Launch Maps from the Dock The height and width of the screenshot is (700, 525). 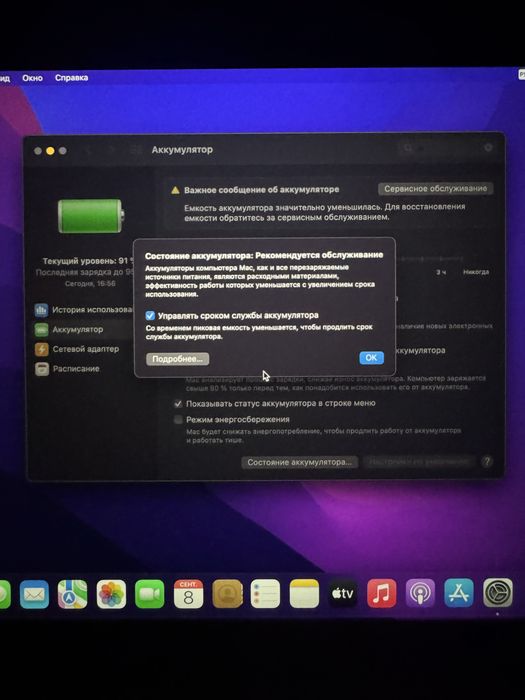pos(73,594)
